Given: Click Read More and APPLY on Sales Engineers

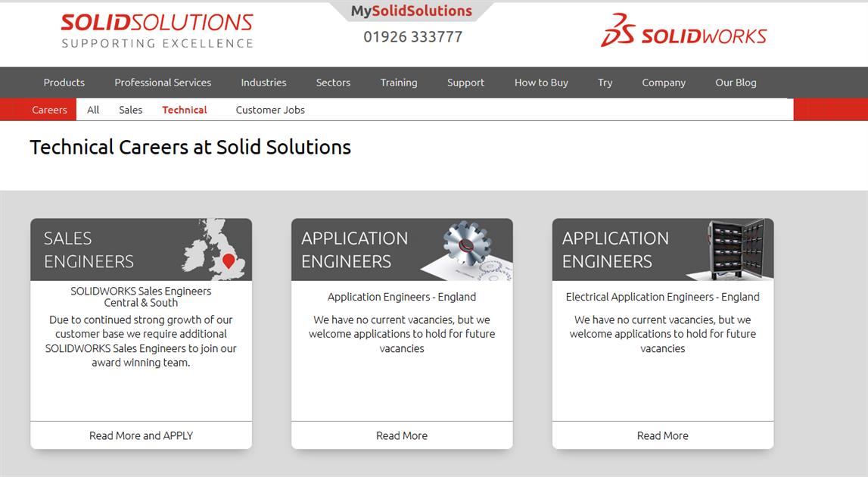Looking at the screenshot, I should (x=140, y=435).
